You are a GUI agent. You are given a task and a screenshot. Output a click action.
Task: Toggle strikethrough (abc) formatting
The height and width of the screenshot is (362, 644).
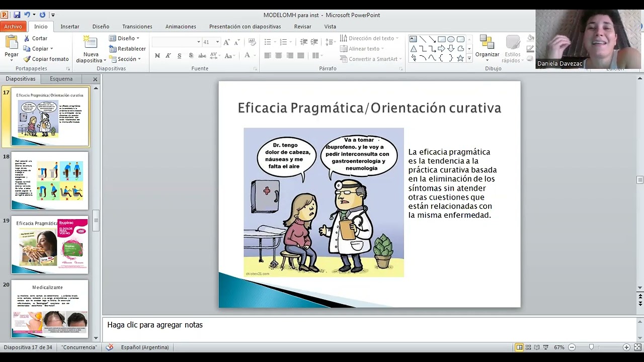pos(203,56)
